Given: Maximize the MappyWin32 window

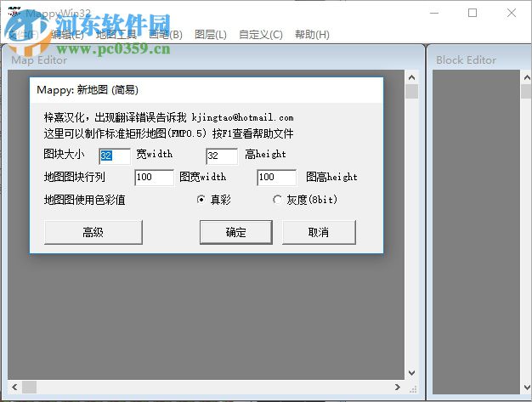Looking at the screenshot, I should [473, 14].
